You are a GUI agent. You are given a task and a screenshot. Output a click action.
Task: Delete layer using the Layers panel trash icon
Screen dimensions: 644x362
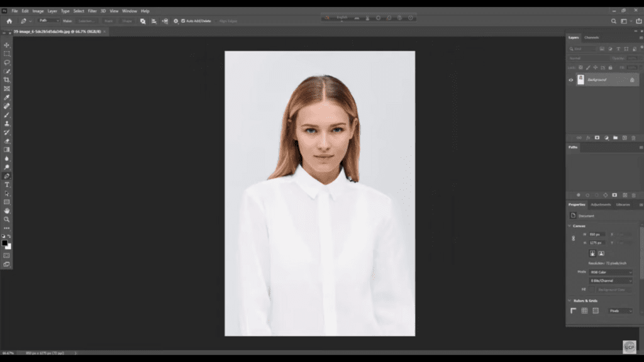[633, 138]
